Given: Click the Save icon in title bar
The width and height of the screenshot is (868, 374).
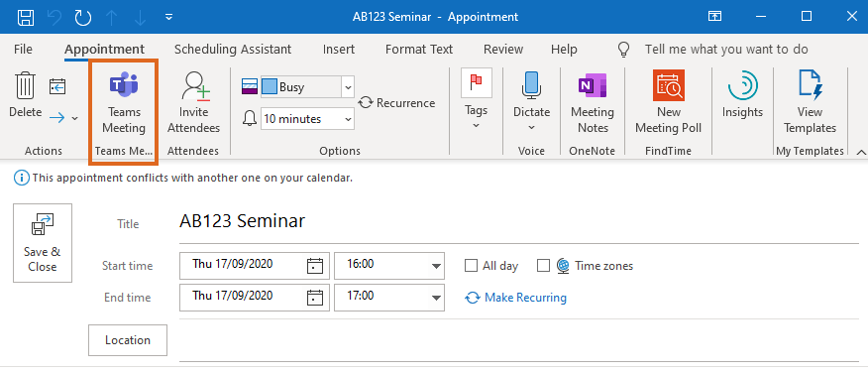Looking at the screenshot, I should [x=26, y=17].
